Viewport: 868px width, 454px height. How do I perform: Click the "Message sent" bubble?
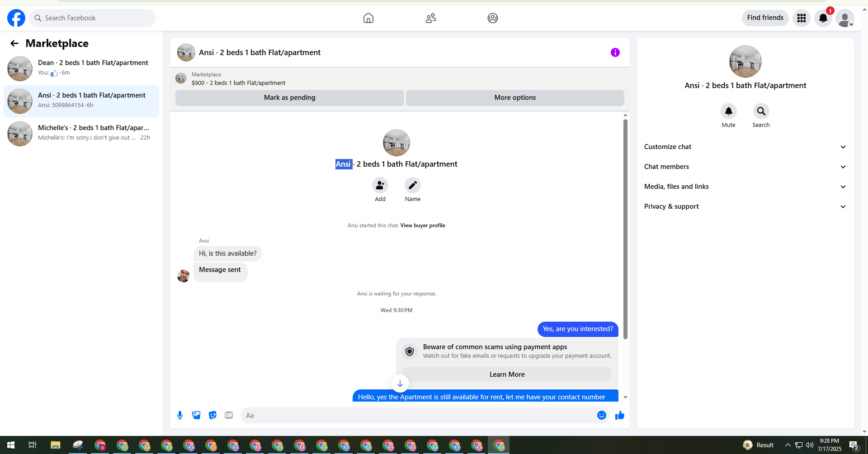tap(220, 272)
